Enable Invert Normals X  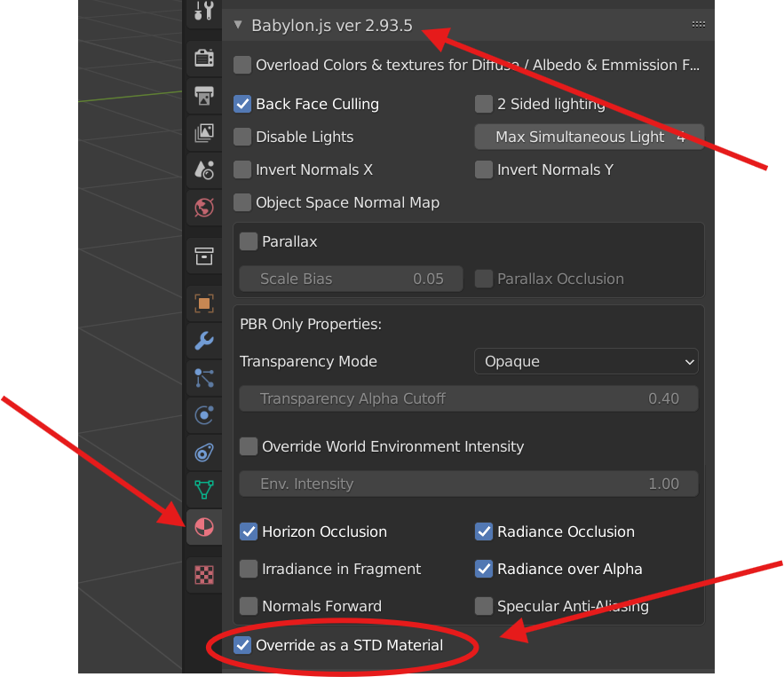tap(242, 169)
